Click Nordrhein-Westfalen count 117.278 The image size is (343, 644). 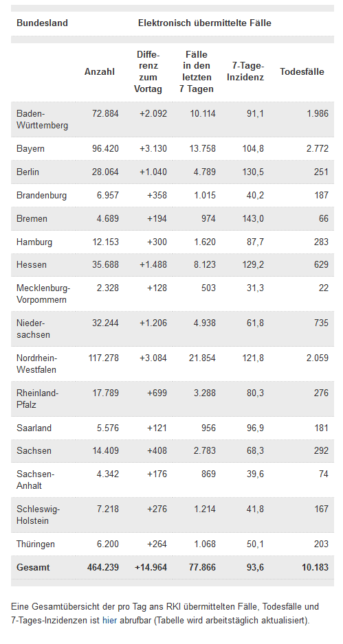[x=104, y=358]
